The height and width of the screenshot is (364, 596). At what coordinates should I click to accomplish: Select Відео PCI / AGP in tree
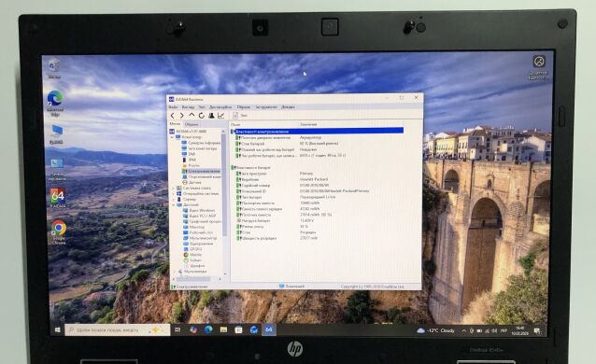(199, 216)
